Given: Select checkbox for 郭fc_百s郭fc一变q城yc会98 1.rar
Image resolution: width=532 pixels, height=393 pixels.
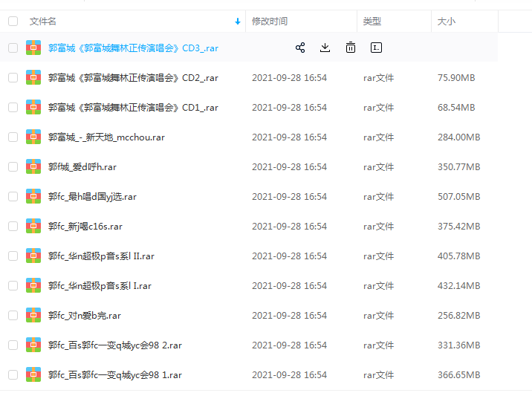Looking at the screenshot, I should click(x=13, y=374).
